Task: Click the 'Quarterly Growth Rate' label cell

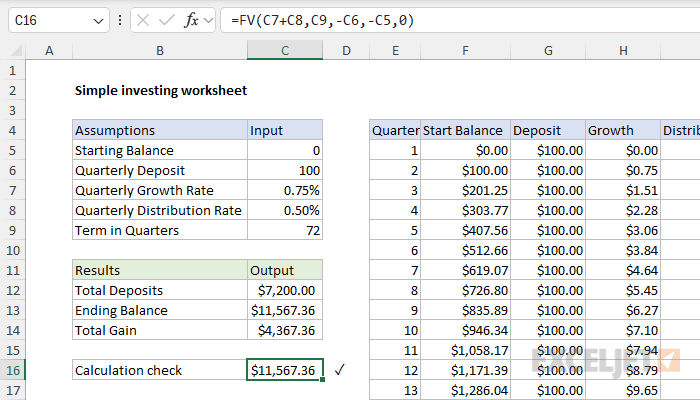Action: (x=160, y=191)
